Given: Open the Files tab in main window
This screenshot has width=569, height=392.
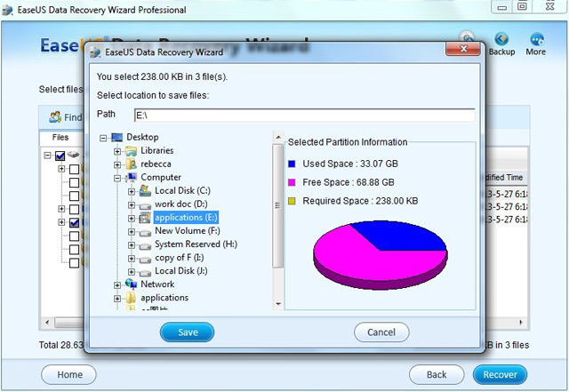Looking at the screenshot, I should (60, 137).
